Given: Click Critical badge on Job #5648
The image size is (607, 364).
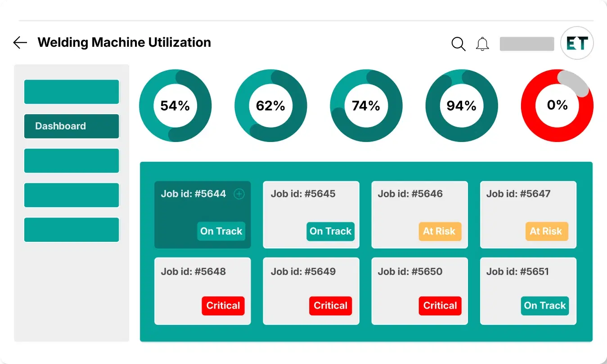Looking at the screenshot, I should (x=223, y=306).
